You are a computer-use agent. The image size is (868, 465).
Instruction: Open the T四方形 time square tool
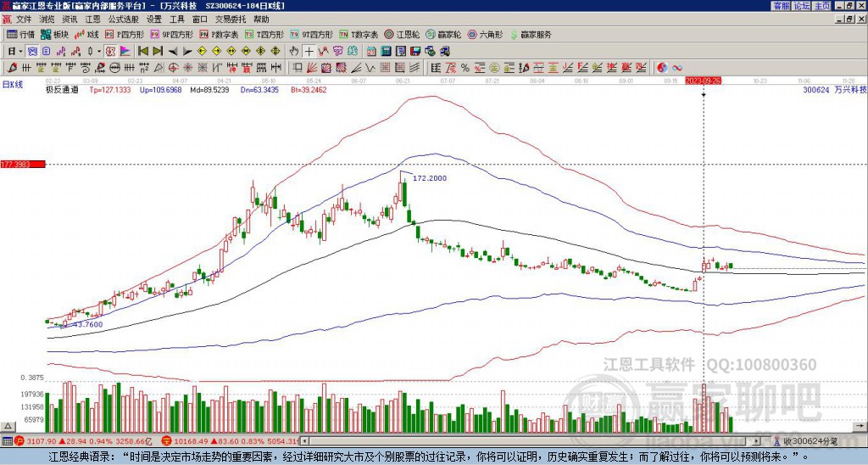pyautogui.click(x=264, y=34)
